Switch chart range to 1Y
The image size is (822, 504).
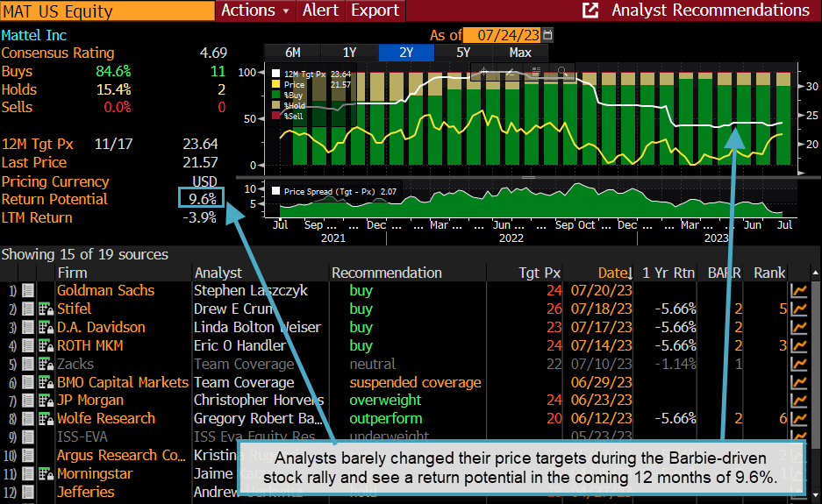point(350,53)
